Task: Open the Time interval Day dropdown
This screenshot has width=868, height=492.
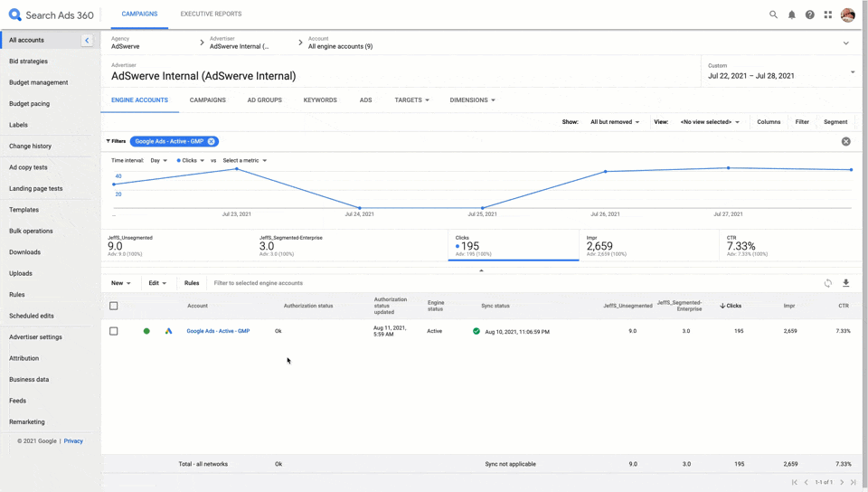Action: (158, 160)
